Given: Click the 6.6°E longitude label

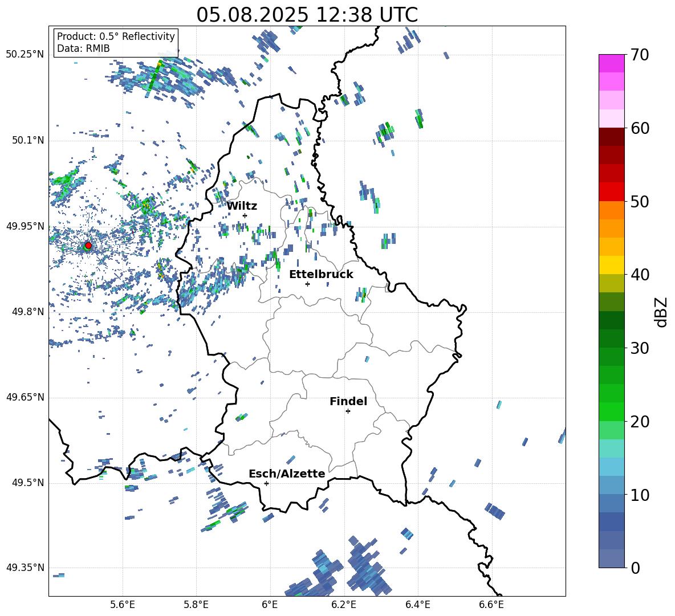Looking at the screenshot, I should coord(491,605).
